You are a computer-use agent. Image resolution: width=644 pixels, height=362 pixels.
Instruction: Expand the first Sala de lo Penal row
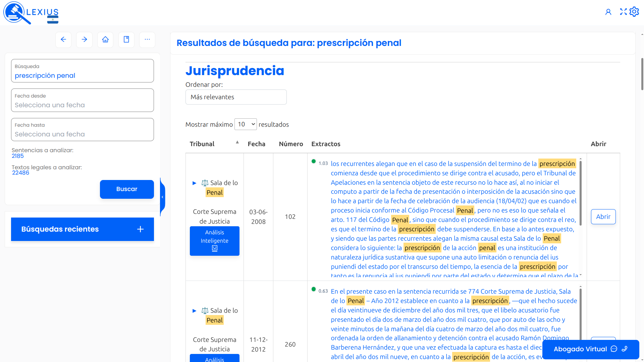[x=194, y=183]
